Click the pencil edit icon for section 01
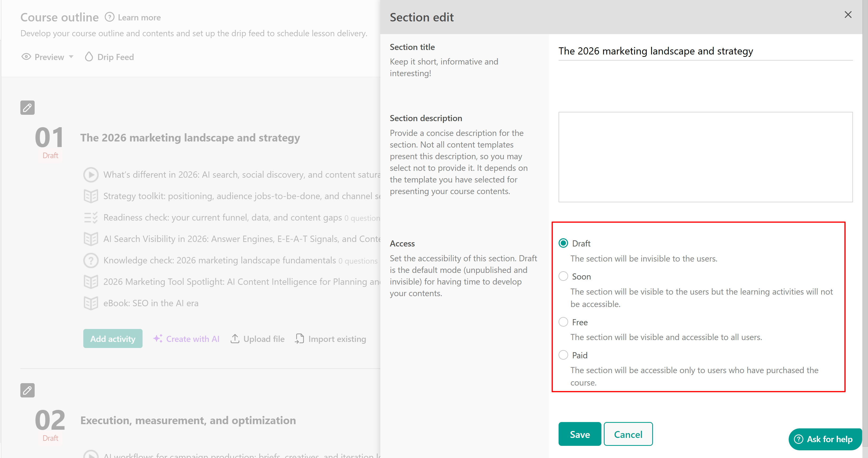This screenshot has width=868, height=458. pos(27,108)
